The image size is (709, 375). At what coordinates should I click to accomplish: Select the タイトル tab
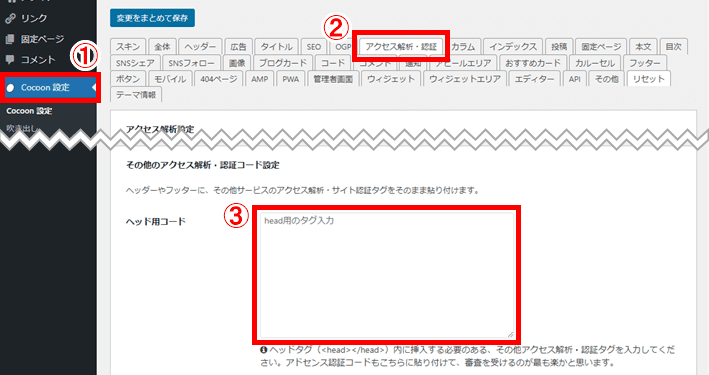pos(276,47)
